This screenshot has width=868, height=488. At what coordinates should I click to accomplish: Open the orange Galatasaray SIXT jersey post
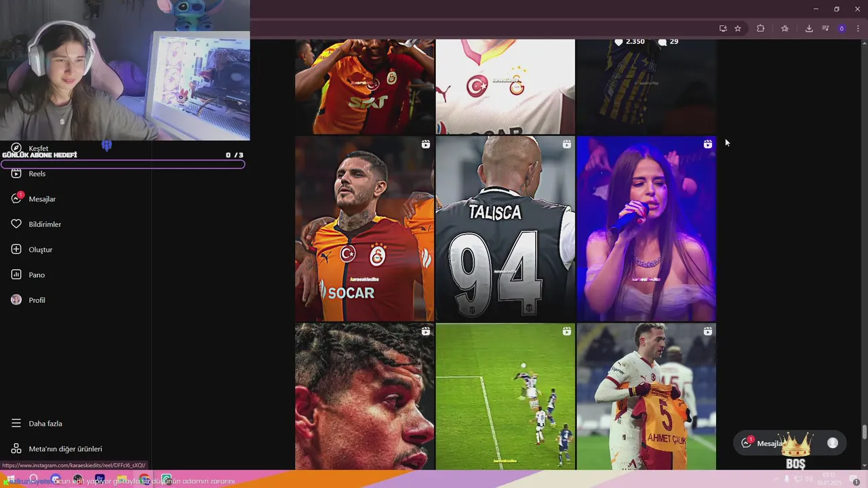(365, 87)
